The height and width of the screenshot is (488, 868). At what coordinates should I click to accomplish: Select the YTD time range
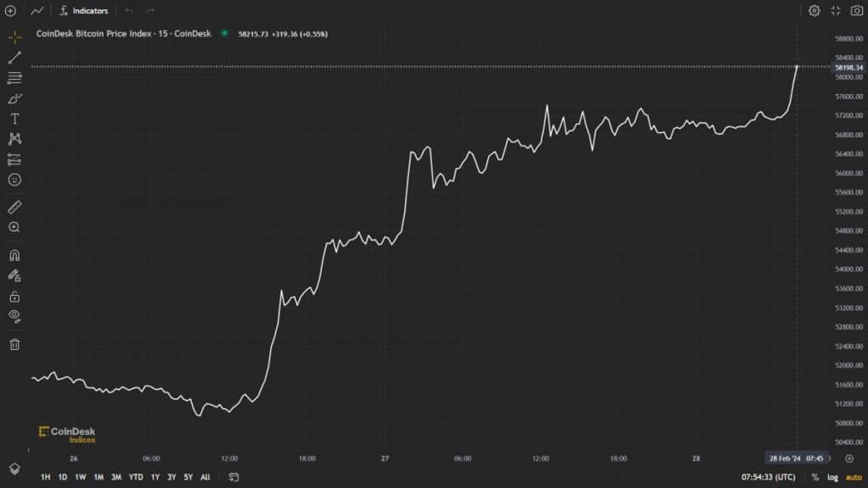click(x=136, y=477)
